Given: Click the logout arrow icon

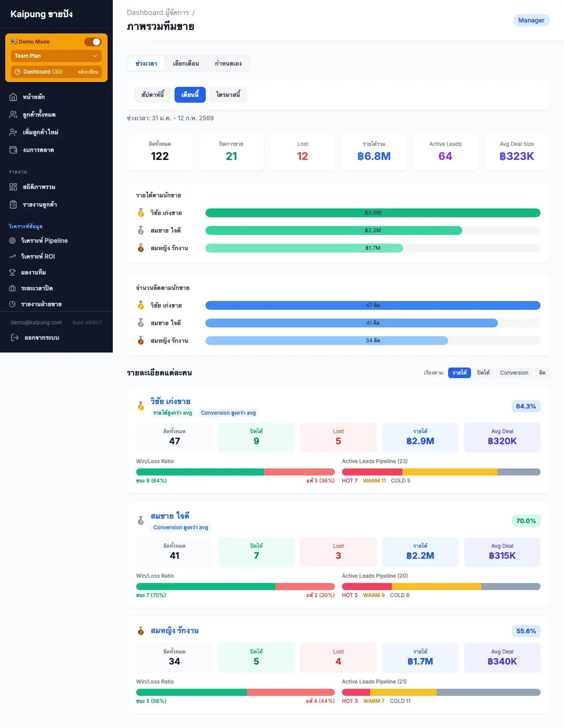Looking at the screenshot, I should tap(15, 338).
